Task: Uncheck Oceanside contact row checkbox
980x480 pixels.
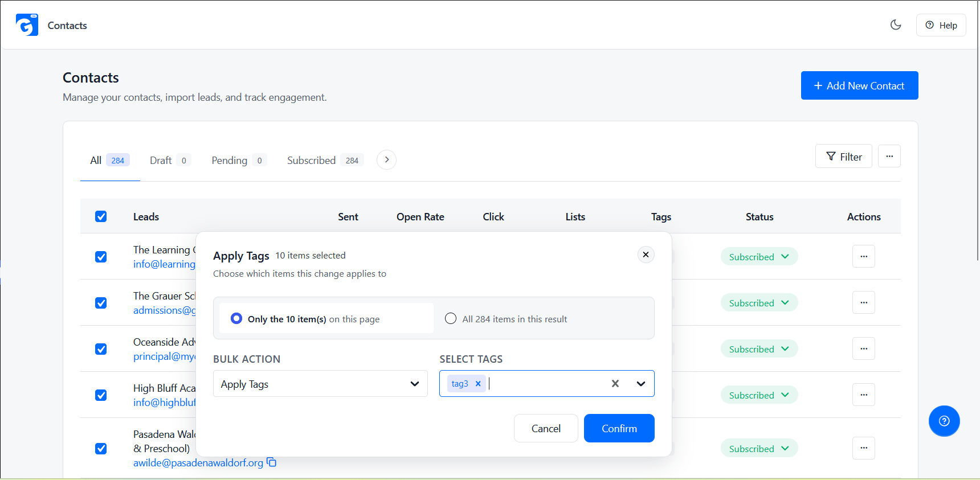Action: [x=101, y=349]
